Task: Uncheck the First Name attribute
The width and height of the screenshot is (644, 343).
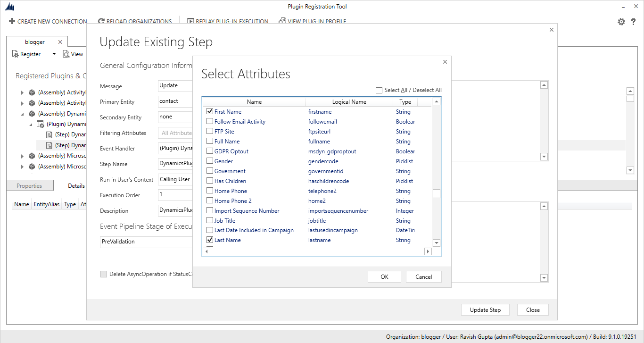Action: click(209, 111)
